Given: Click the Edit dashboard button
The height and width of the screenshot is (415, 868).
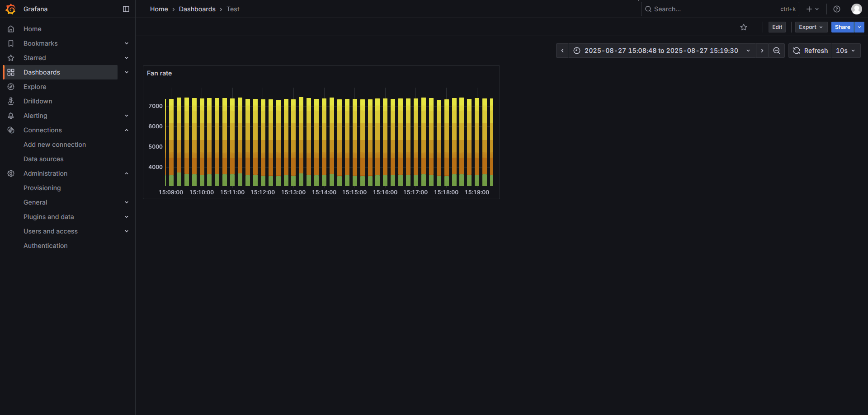Looking at the screenshot, I should coord(777,27).
